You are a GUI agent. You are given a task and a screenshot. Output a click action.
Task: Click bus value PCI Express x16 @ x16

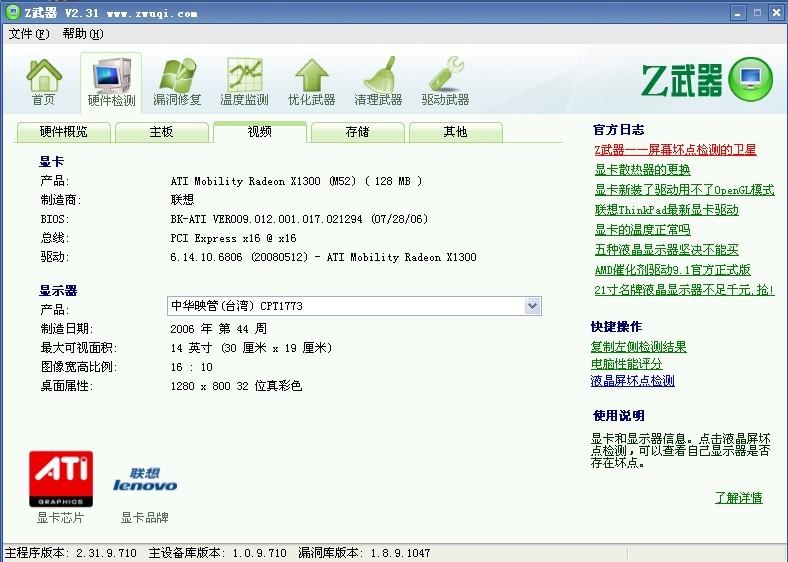(x=233, y=238)
